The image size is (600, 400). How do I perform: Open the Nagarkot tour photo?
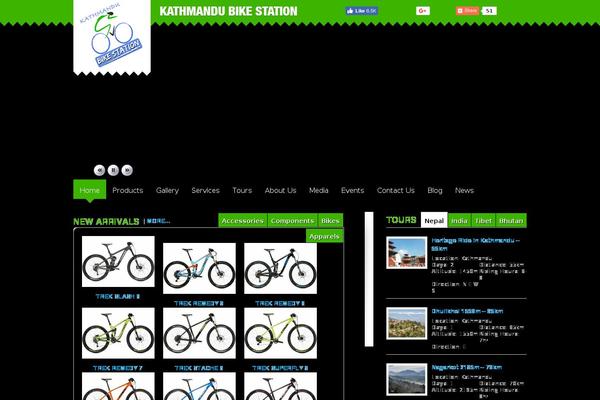406,380
